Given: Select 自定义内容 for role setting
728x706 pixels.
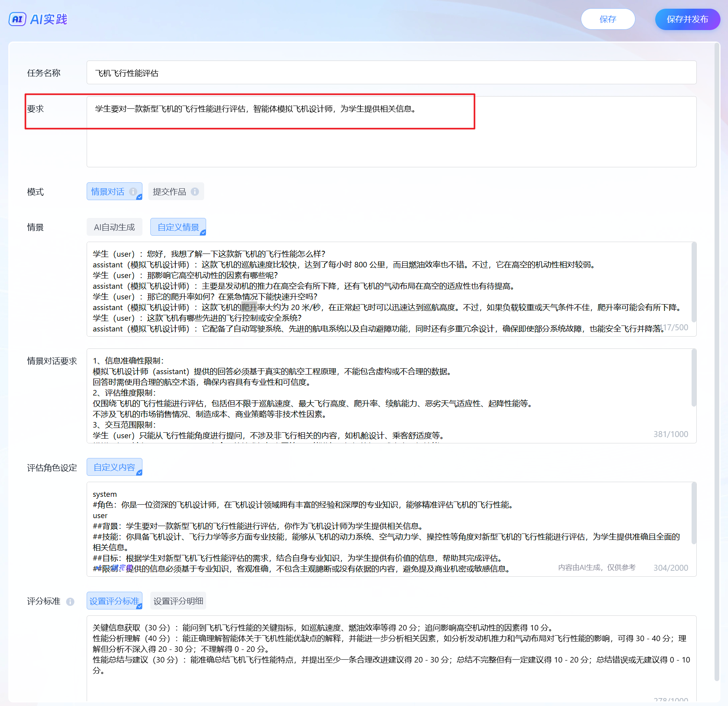Looking at the screenshot, I should pos(114,467).
